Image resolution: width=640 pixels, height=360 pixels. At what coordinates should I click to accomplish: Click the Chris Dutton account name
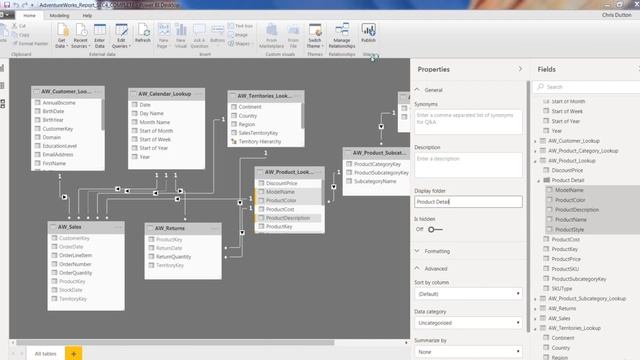[x=616, y=15]
